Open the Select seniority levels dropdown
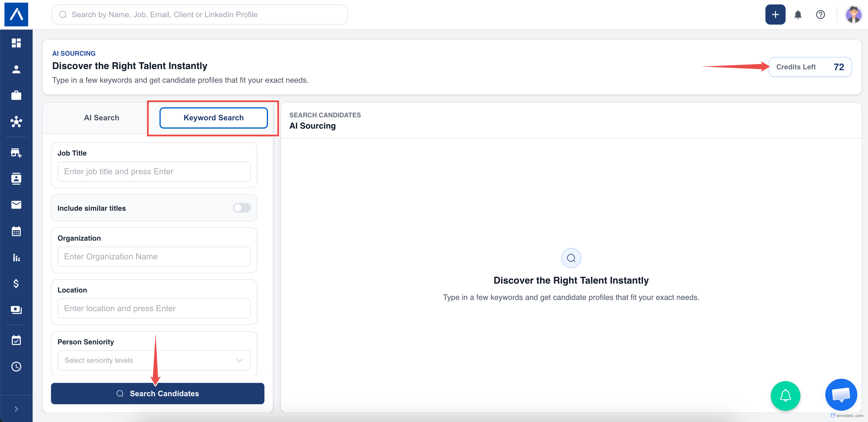Image resolution: width=868 pixels, height=422 pixels. [x=154, y=360]
